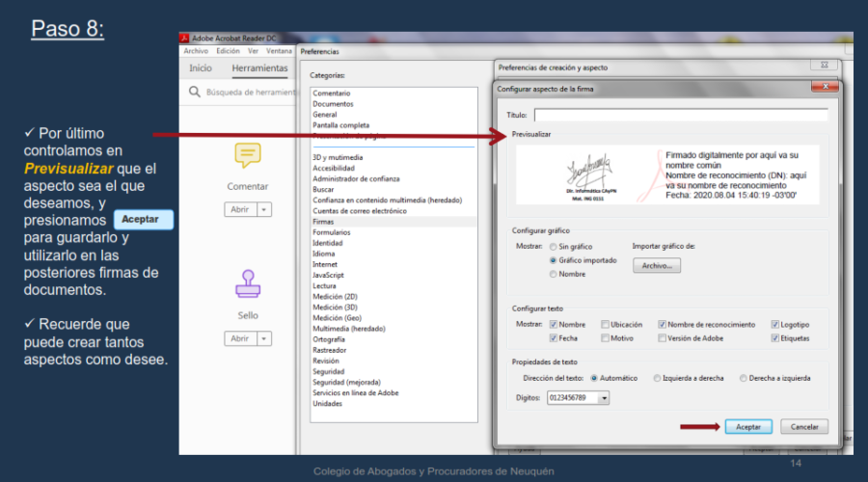Close the Preferencias de creación y aspecto window
Image resolution: width=868 pixels, height=482 pixels.
pyautogui.click(x=824, y=65)
